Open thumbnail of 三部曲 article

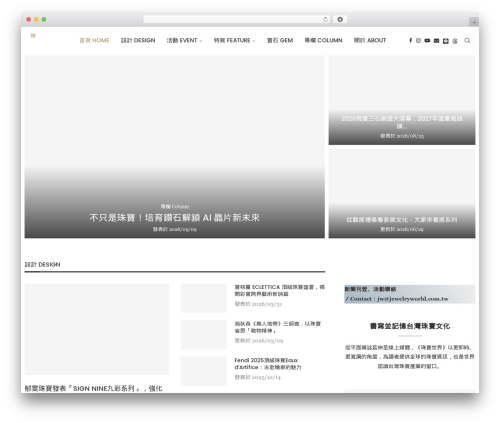click(204, 335)
